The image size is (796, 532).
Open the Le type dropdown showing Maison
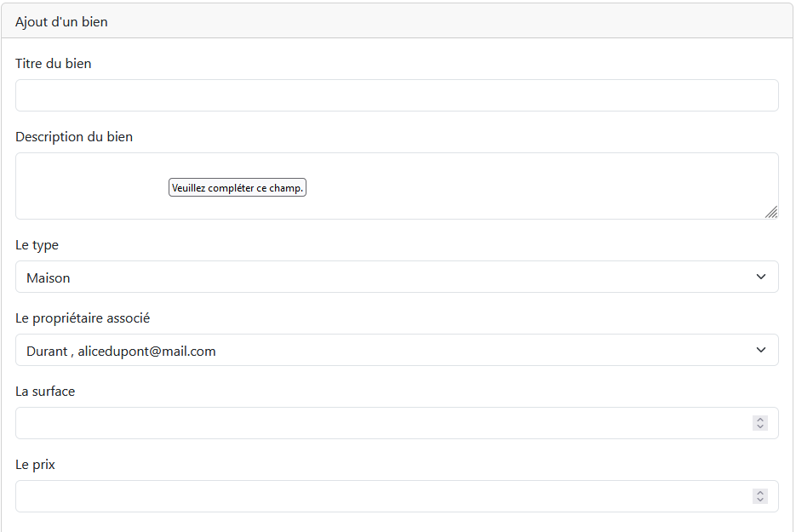pyautogui.click(x=397, y=277)
